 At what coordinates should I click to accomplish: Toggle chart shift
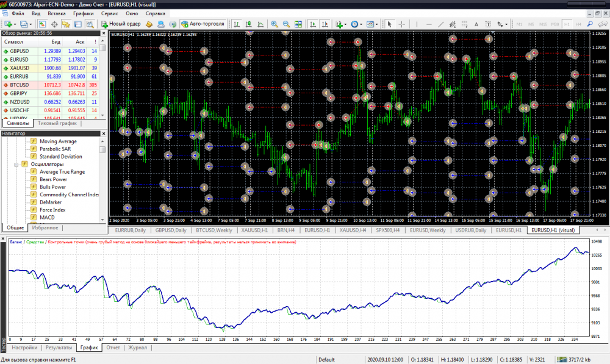coord(325,24)
